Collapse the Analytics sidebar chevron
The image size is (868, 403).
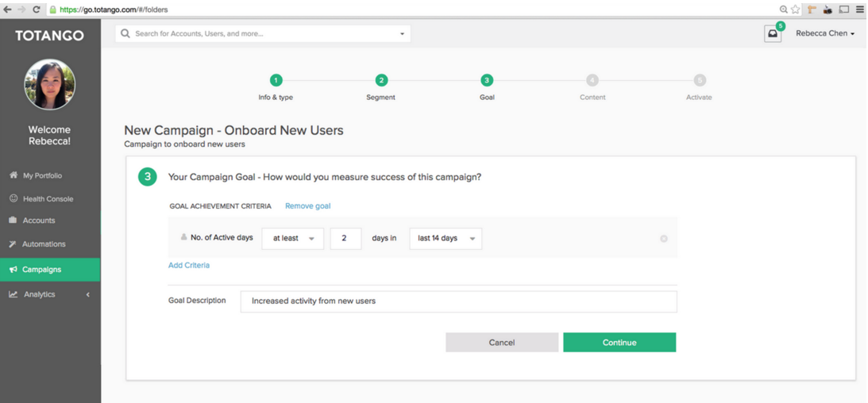tap(88, 294)
